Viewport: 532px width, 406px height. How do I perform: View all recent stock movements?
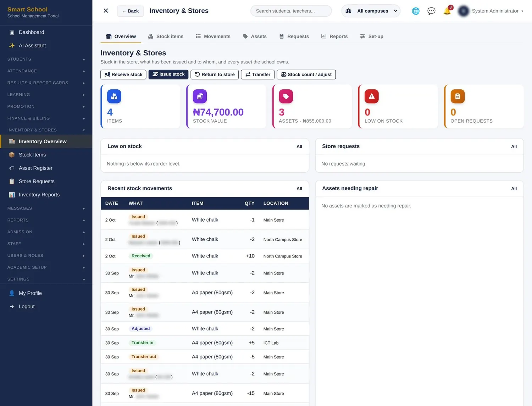(299, 189)
